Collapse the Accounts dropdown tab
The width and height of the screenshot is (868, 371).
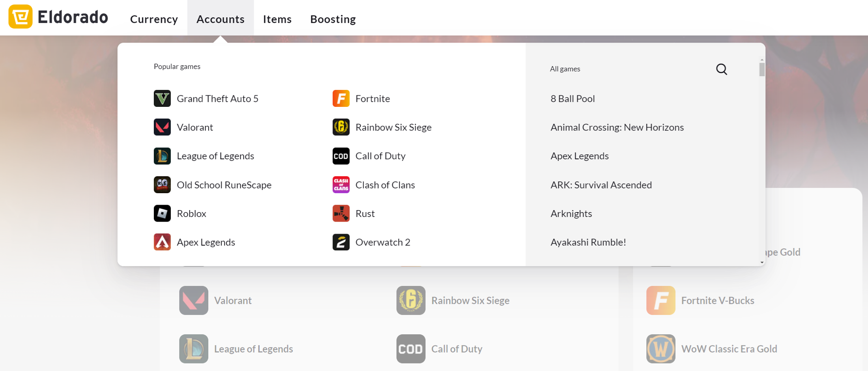(220, 19)
